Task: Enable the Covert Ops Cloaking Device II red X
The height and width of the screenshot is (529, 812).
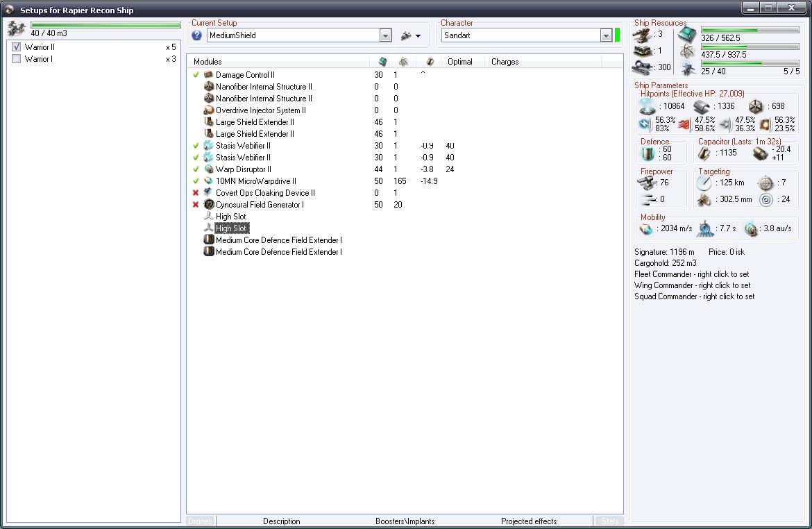Action: click(196, 193)
